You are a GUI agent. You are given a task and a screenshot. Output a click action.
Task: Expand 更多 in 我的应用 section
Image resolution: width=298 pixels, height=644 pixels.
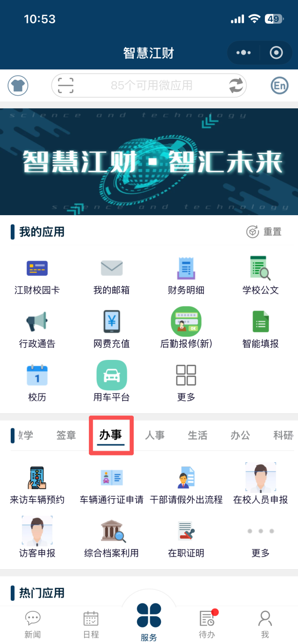coord(186,375)
